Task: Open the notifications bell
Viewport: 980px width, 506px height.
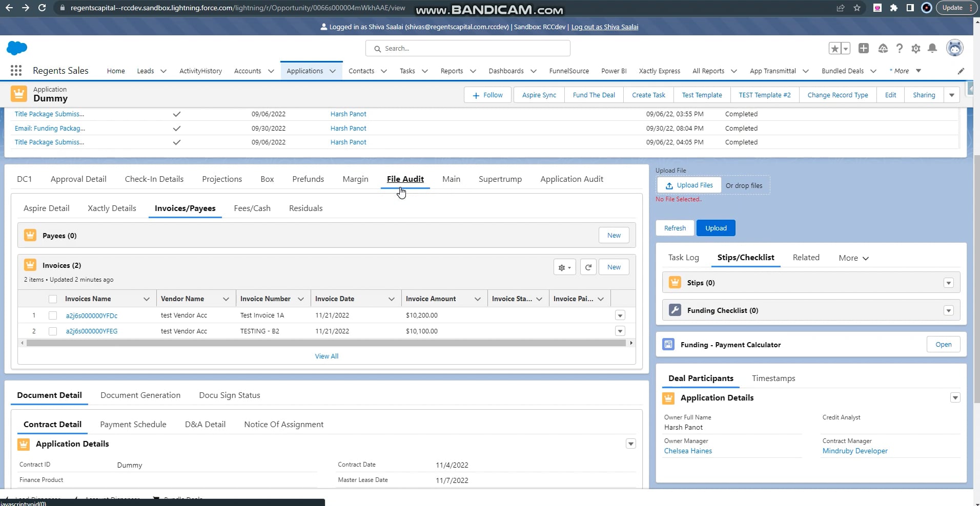Action: point(933,48)
